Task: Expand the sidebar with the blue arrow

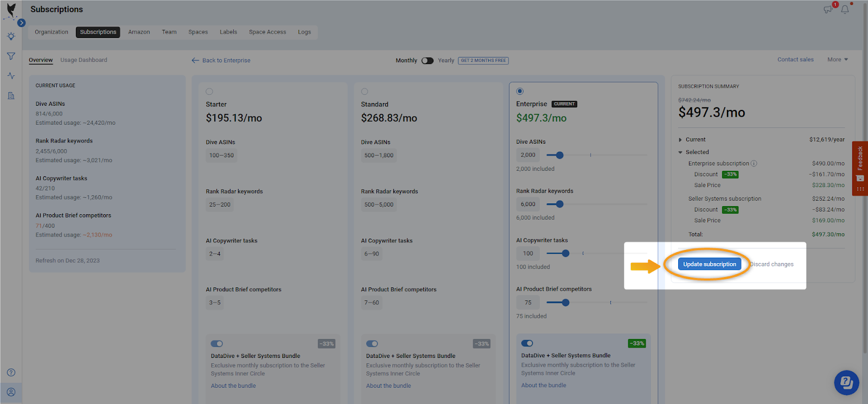Action: (22, 23)
